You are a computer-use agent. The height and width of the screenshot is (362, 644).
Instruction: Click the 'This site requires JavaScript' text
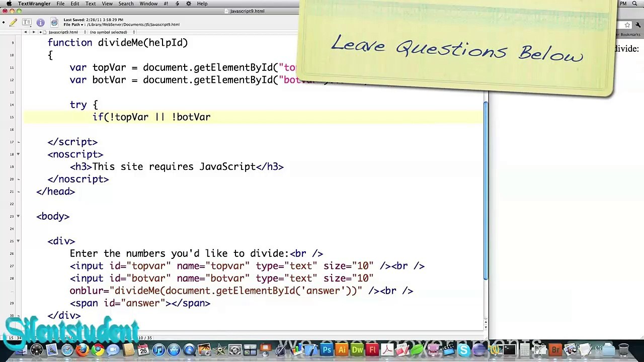point(174,167)
